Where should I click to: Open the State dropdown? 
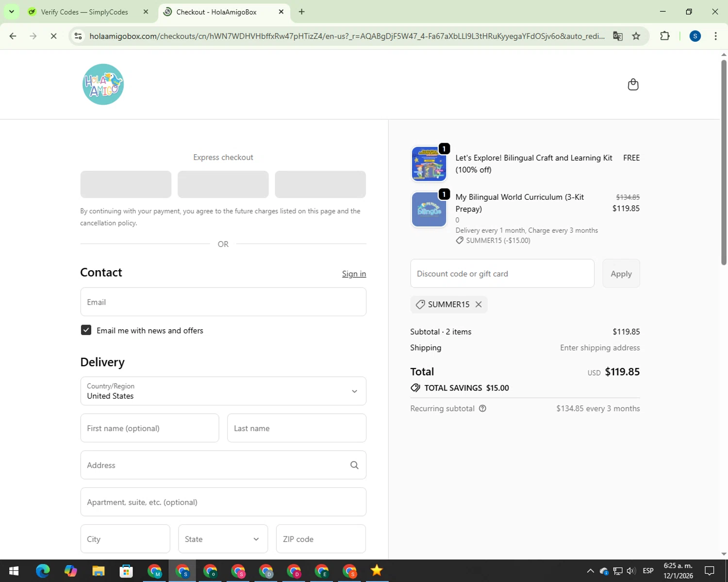click(223, 539)
